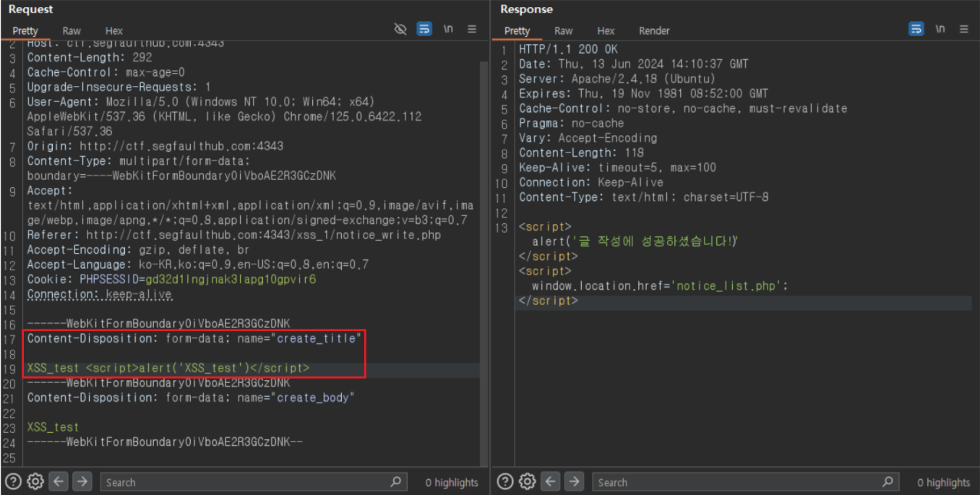Click the Referer header line in Request
Viewport: 980px width, 495px height.
click(234, 235)
